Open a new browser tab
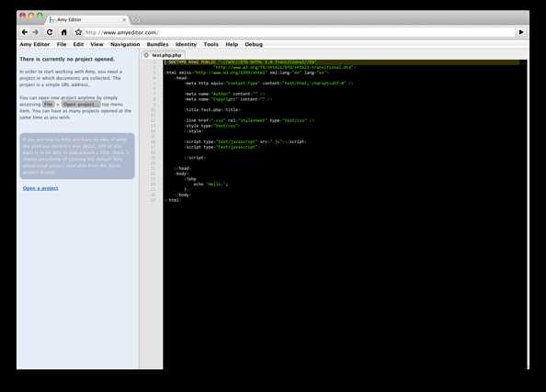Viewport: 546px width, 392px height. (x=136, y=20)
